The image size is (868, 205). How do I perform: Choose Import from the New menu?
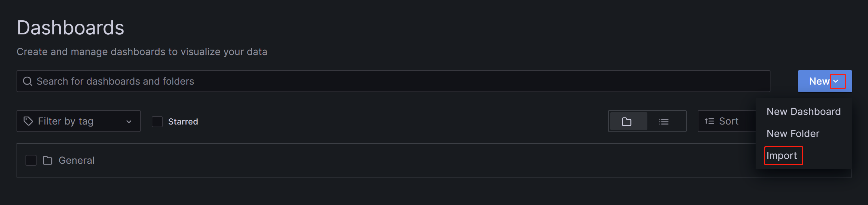782,155
